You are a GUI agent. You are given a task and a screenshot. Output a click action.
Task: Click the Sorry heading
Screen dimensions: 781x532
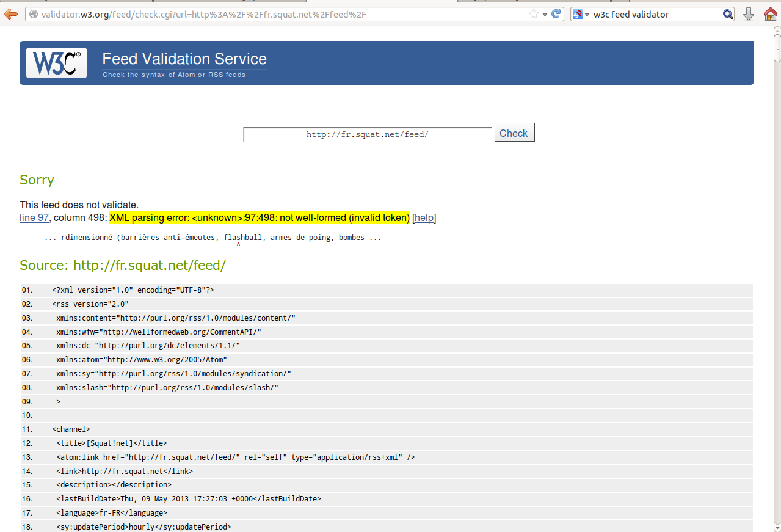[x=37, y=180]
